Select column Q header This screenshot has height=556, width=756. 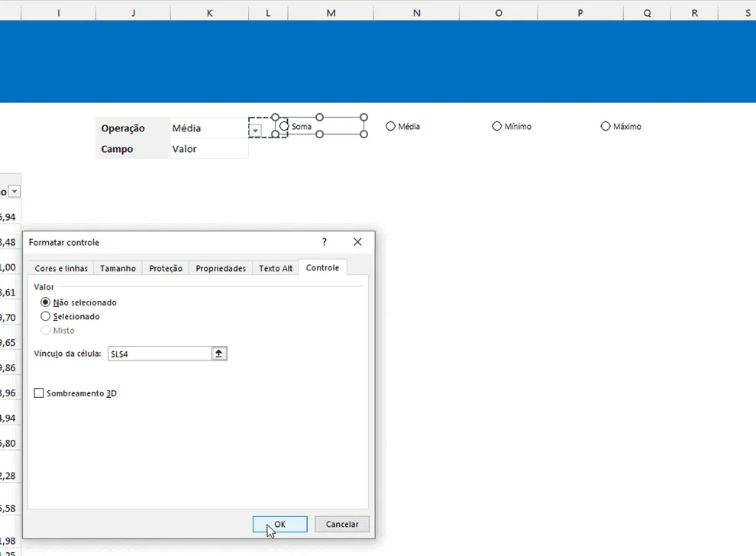pyautogui.click(x=647, y=13)
